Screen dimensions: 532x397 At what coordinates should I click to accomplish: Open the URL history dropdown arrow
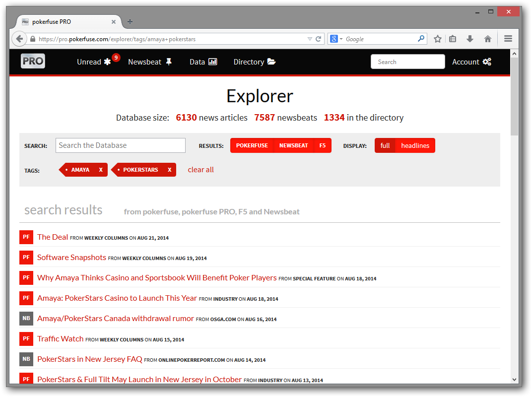(x=310, y=39)
